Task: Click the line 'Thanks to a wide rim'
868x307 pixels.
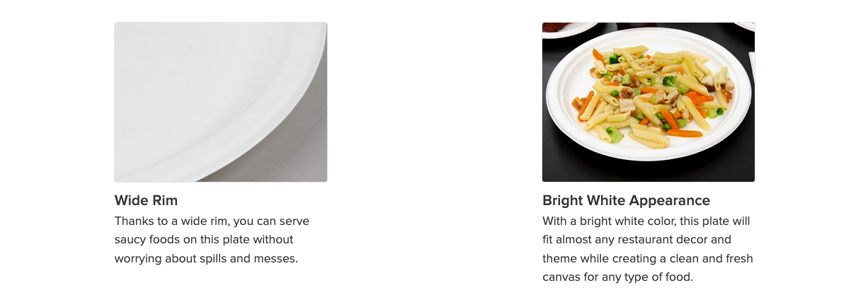Action: point(212,221)
